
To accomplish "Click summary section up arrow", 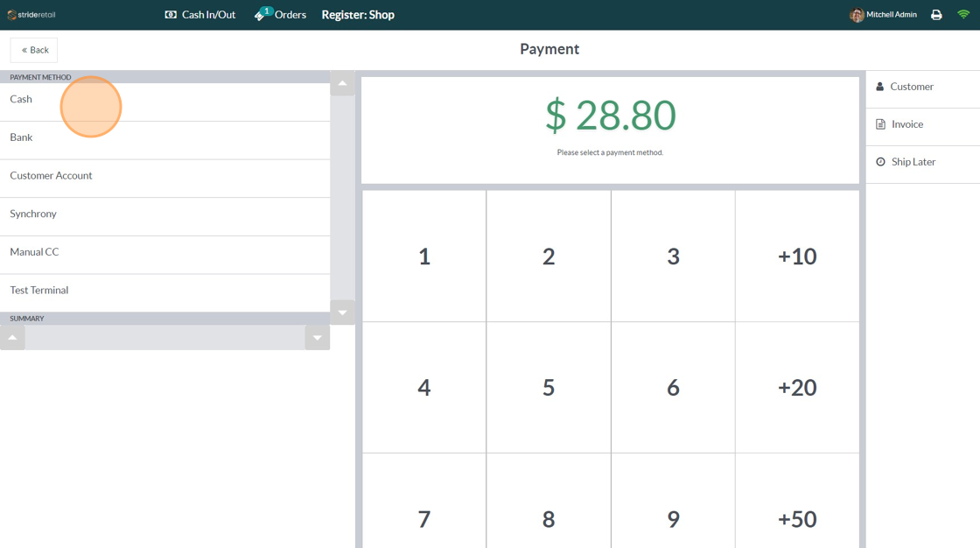I will 12,337.
